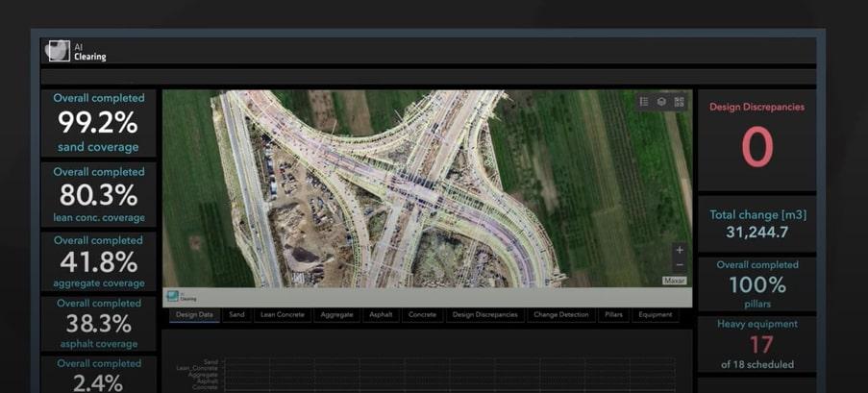The image size is (868, 393).
Task: Go to the Asphalt tab
Action: tap(383, 314)
